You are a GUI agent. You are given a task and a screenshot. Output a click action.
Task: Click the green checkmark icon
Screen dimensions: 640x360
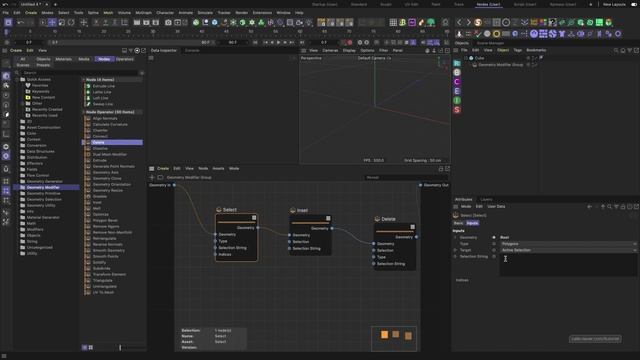pyautogui.click(x=478, y=34)
